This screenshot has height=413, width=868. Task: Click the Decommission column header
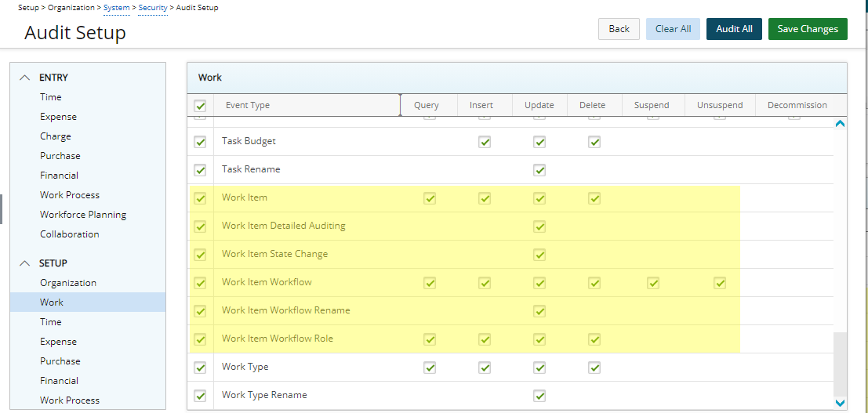797,105
